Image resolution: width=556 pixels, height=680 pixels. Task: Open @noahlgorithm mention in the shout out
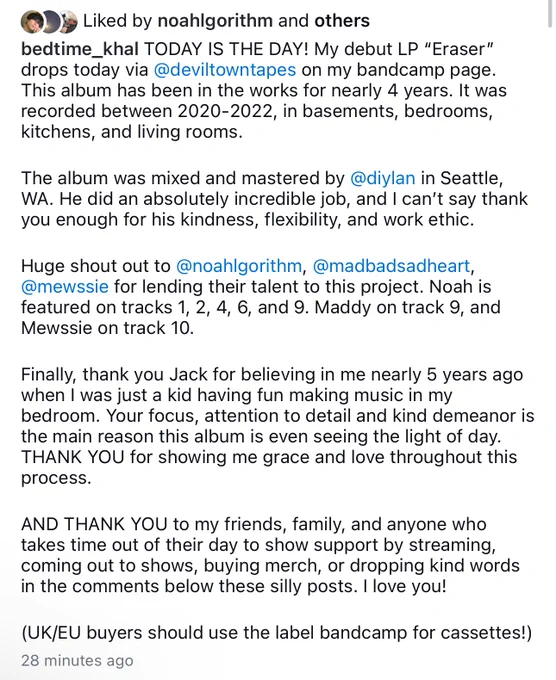(239, 266)
